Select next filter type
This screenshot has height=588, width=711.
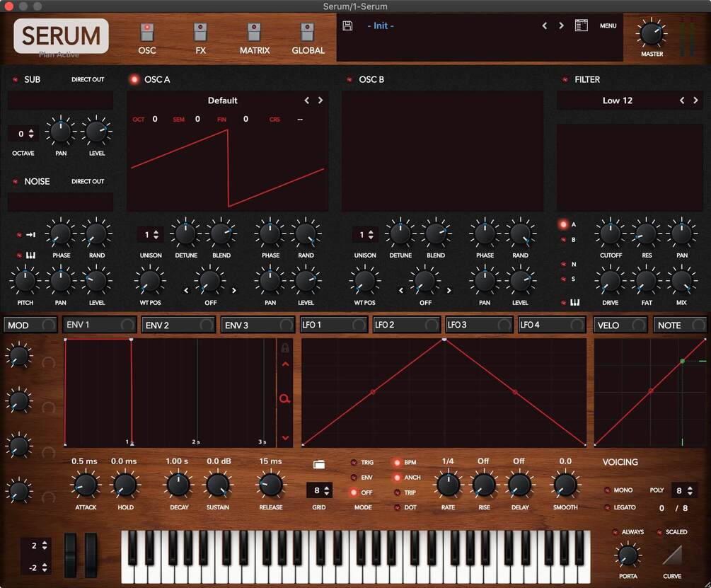pos(695,100)
